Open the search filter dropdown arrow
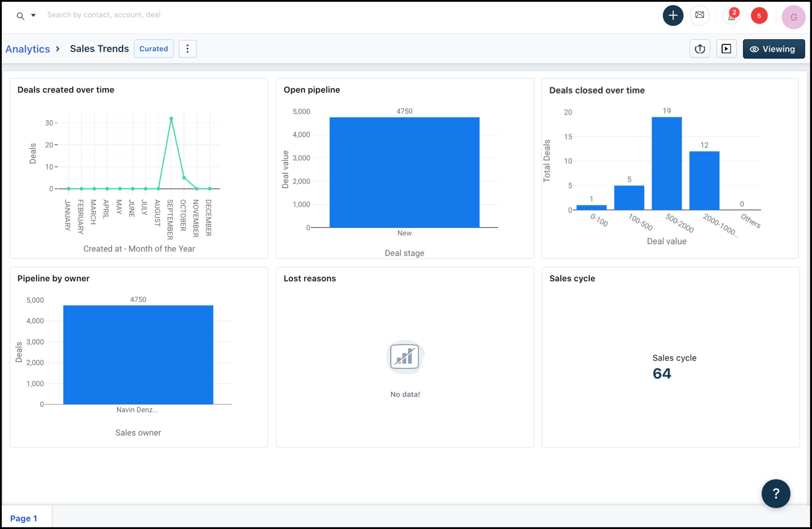 (x=34, y=15)
